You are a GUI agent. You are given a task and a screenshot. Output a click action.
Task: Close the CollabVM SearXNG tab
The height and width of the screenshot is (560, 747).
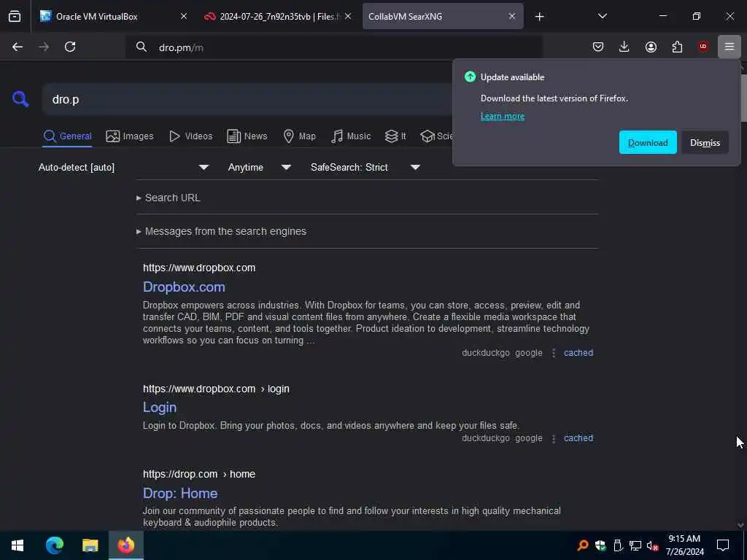[x=511, y=16]
